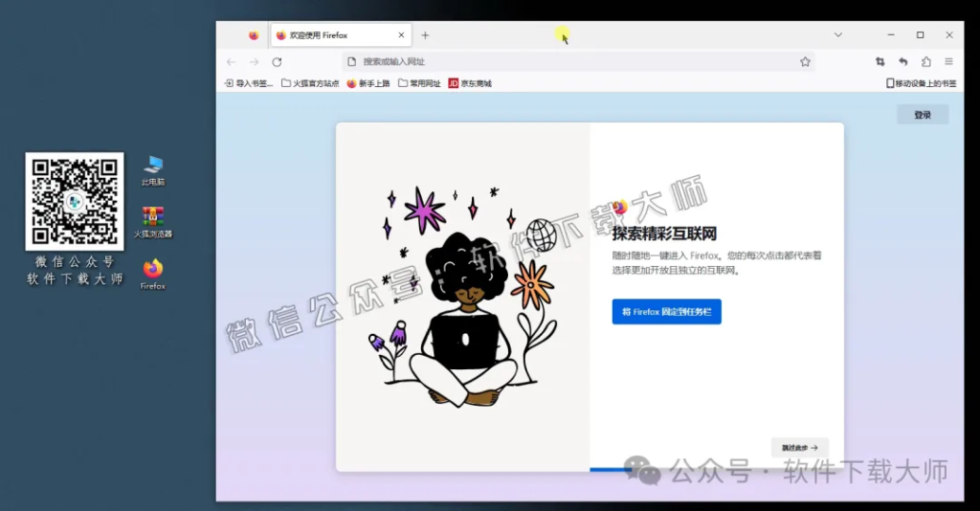The width and height of the screenshot is (980, 511).
Task: Open the Firefox hamburger menu
Action: point(948,61)
